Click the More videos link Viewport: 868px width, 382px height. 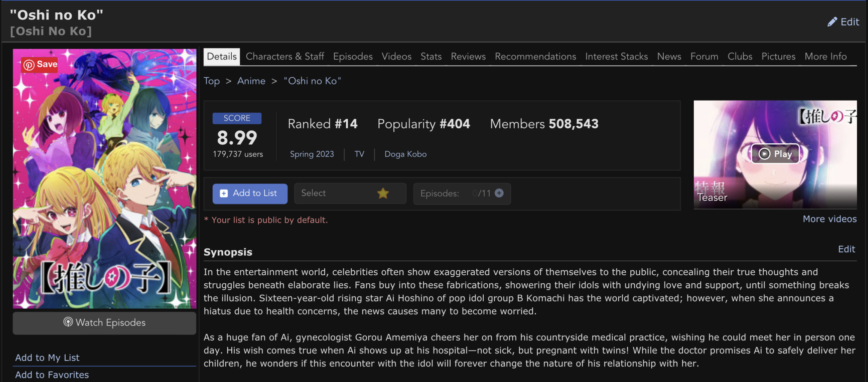(x=829, y=219)
